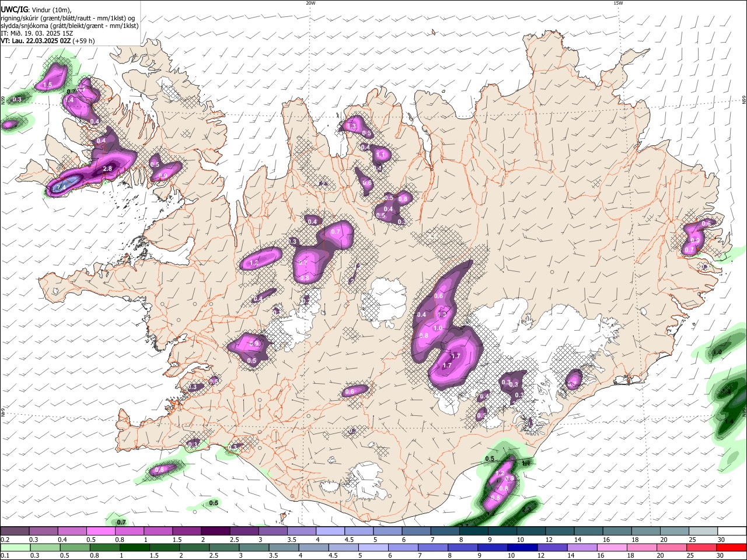This screenshot has width=747, height=560.
Task: Click the darkest purple swatch labeled 2 in upper legend
Action: tap(215, 531)
